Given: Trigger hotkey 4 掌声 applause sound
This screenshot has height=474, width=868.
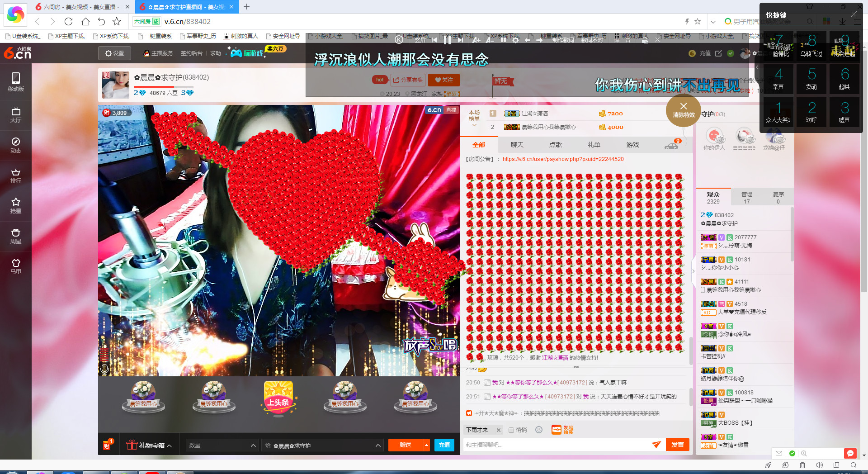Looking at the screenshot, I should click(778, 79).
